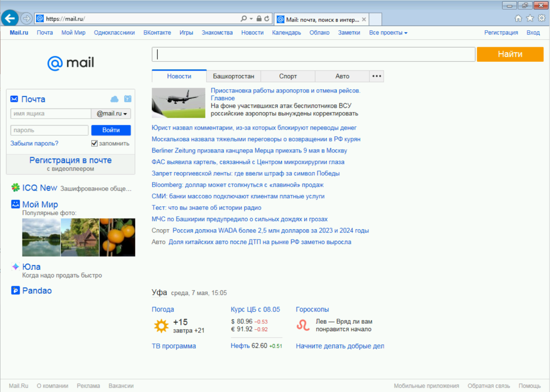Click the Мой Мир smiley icon
550x392 pixels.
pos(16,204)
